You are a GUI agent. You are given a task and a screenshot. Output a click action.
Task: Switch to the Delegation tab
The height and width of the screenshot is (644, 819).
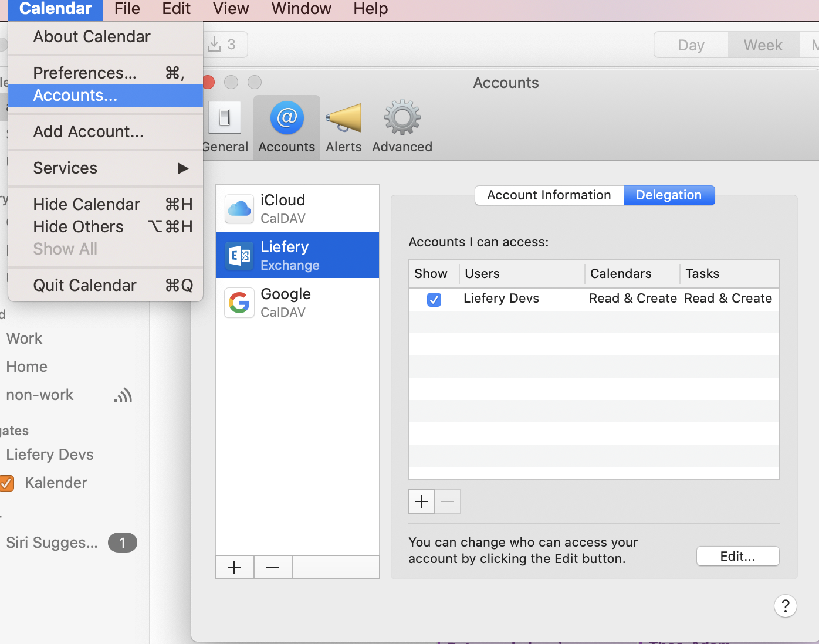point(669,195)
